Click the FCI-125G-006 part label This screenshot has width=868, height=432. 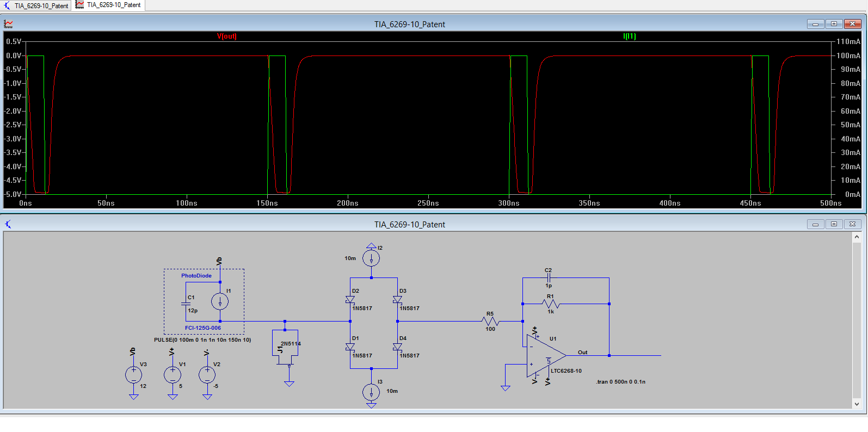[203, 328]
